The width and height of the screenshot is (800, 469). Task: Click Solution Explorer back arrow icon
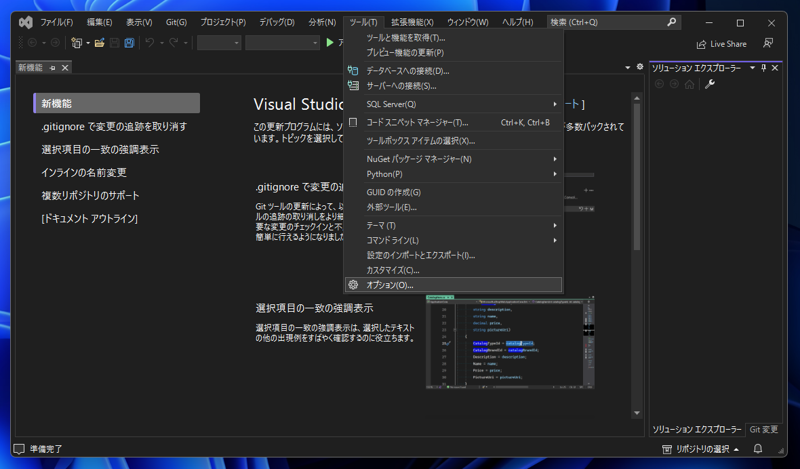[659, 84]
